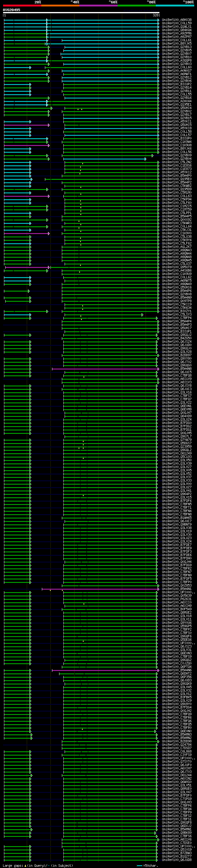
Task: Select hit label UniRef100_Q195E1
Action: [x=177, y=104]
